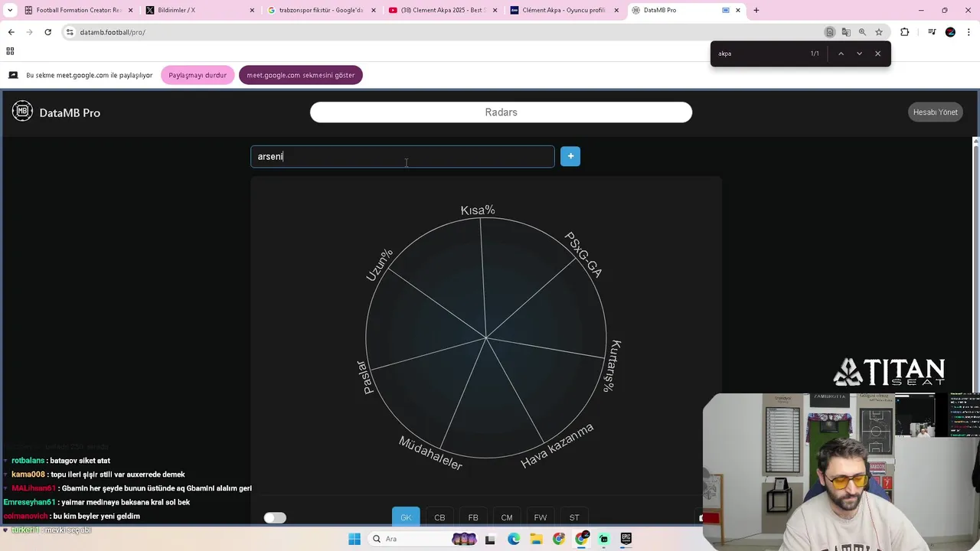The width and height of the screenshot is (980, 551).
Task: Select the ST position template
Action: coord(574,517)
